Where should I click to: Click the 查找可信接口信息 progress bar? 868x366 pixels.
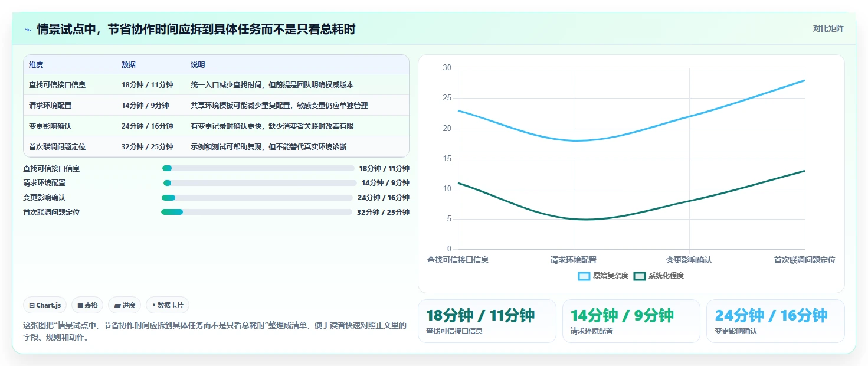[258, 168]
